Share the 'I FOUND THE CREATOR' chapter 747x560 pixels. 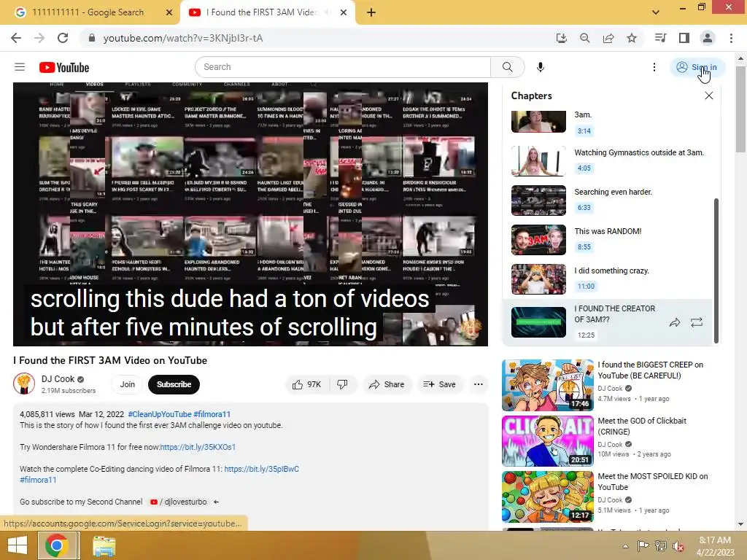tap(675, 322)
